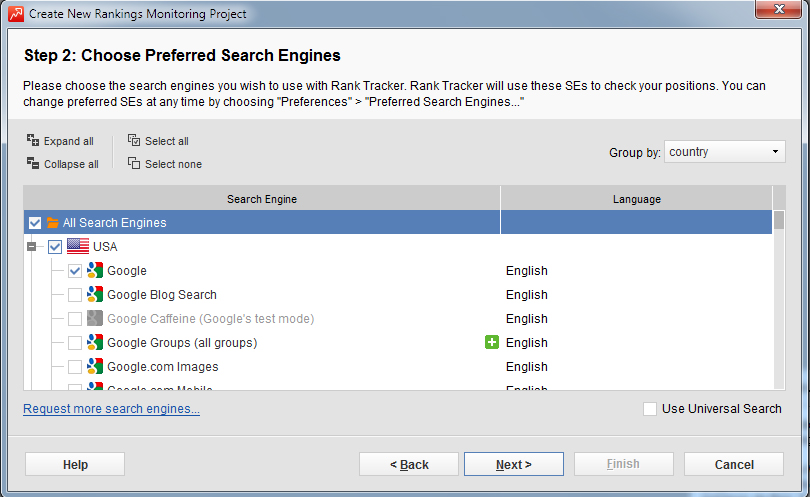Image resolution: width=810 pixels, height=497 pixels.
Task: Toggle the All Search Engines checkbox
Action: click(35, 223)
